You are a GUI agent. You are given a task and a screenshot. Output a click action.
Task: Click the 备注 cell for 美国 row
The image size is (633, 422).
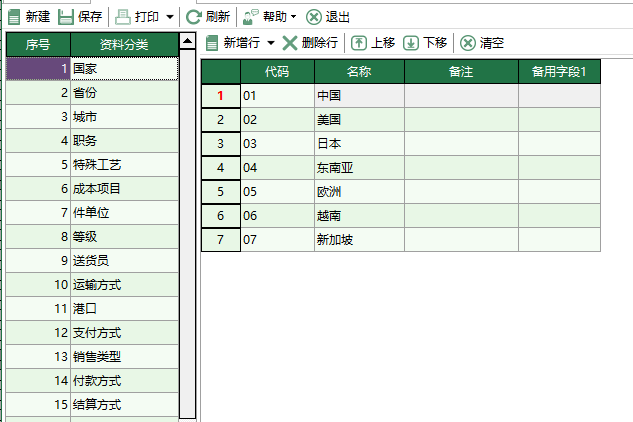tap(461, 120)
